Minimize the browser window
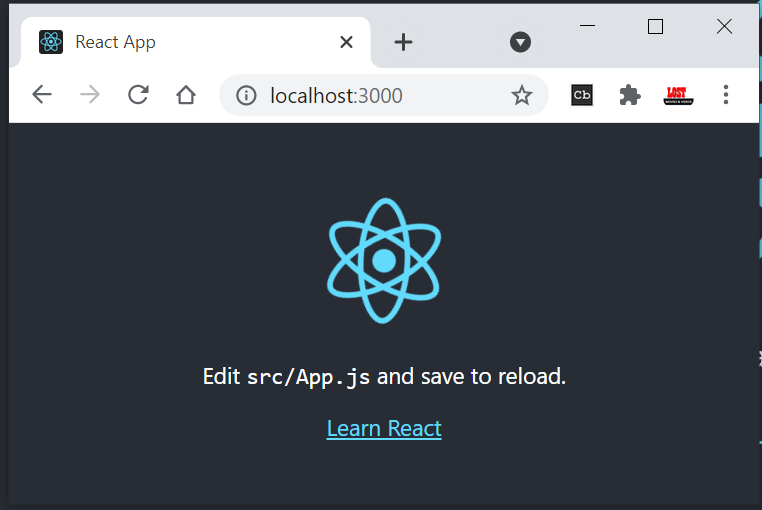The height and width of the screenshot is (510, 762). coord(587,27)
